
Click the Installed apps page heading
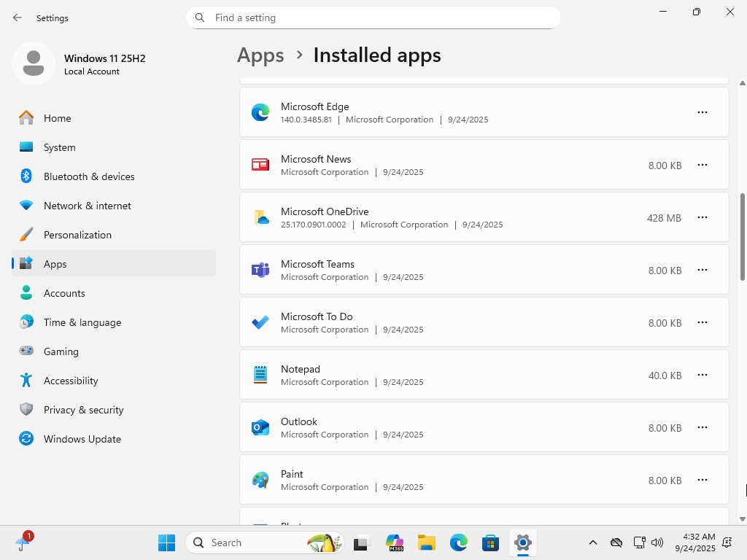377,55
